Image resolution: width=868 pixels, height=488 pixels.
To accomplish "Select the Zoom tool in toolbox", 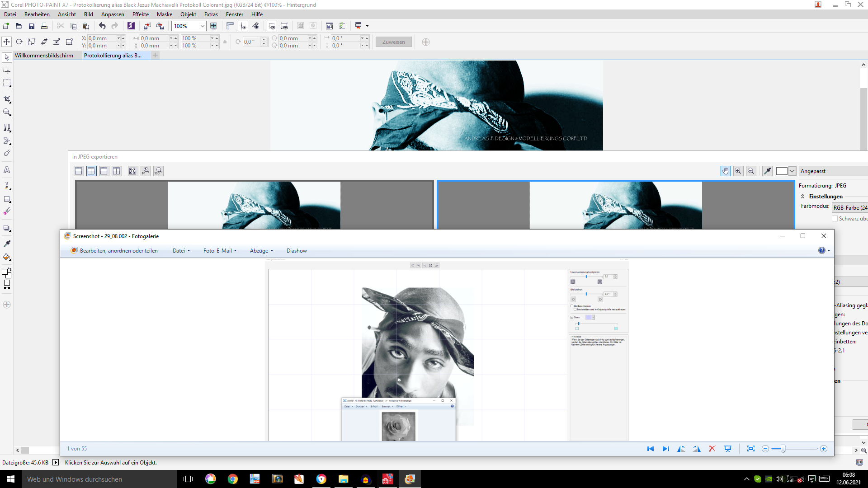I will point(7,112).
